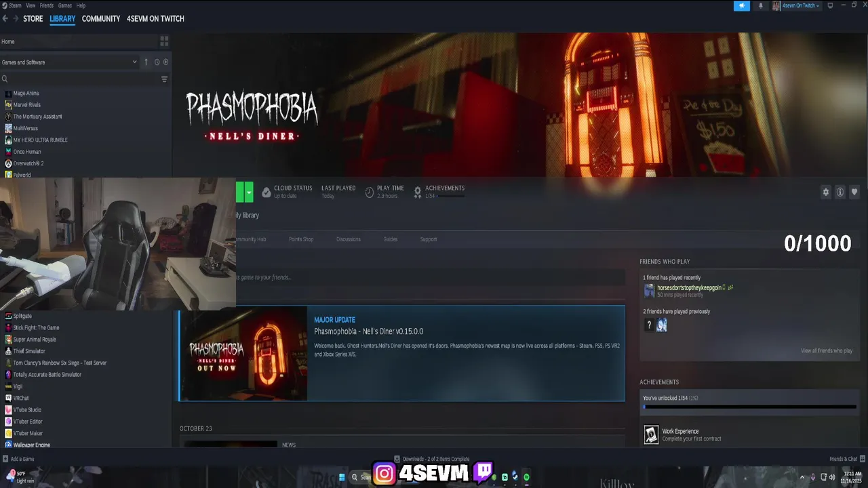This screenshot has height=488, width=868.
Task: Open the Guides link
Action: 391,239
